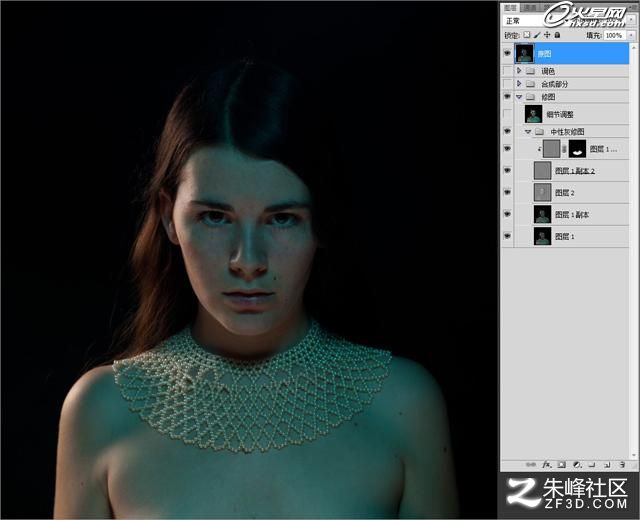This screenshot has width=640, height=520.
Task: Select gray thumbnail of masked 图层 1… layer
Action: (551, 149)
